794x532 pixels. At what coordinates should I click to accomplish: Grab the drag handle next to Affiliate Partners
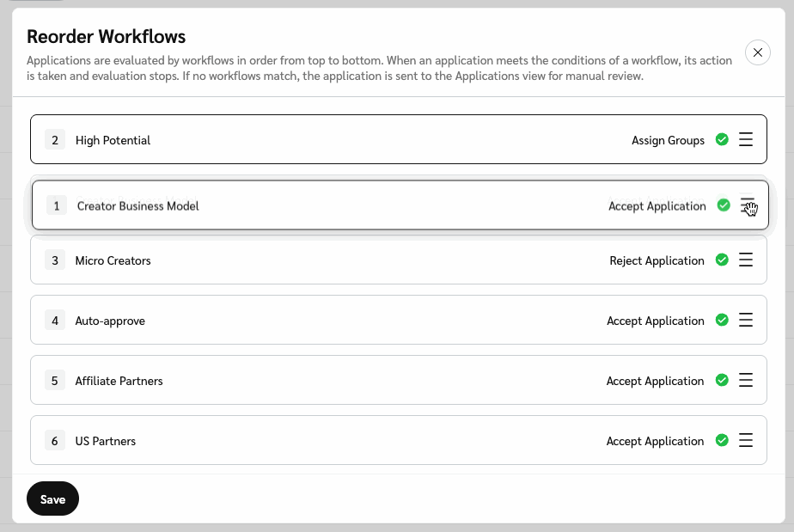coord(746,380)
